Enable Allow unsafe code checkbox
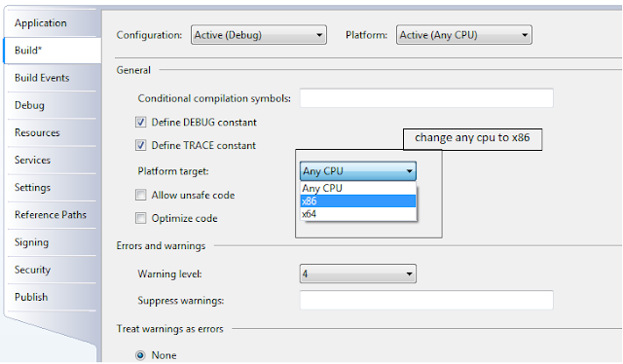Screen dimensions: 623x364 pos(140,195)
